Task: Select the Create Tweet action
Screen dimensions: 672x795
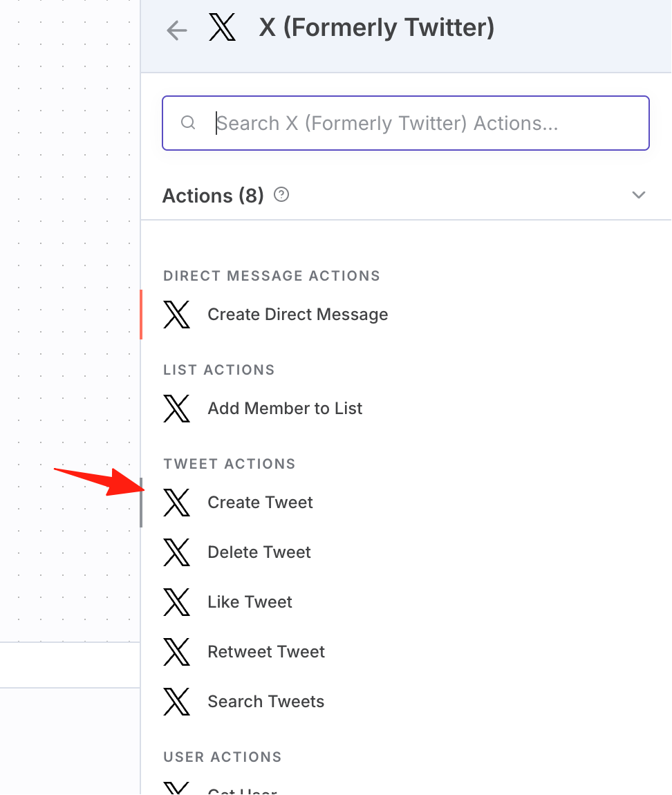Action: (x=406, y=503)
